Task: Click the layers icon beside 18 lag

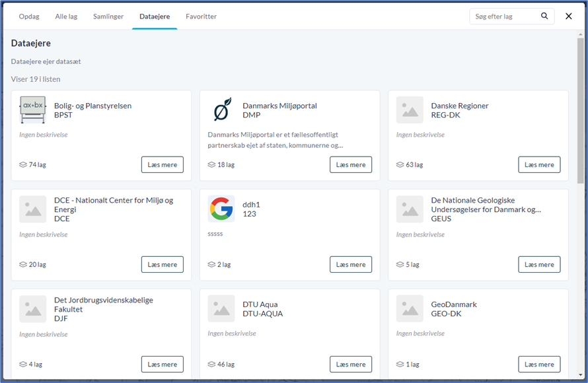Action: pyautogui.click(x=211, y=164)
